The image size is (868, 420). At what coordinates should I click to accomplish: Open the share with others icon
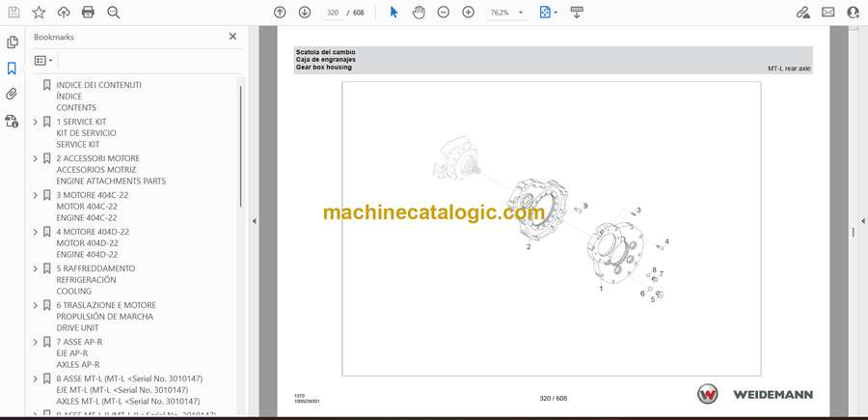coord(854,13)
